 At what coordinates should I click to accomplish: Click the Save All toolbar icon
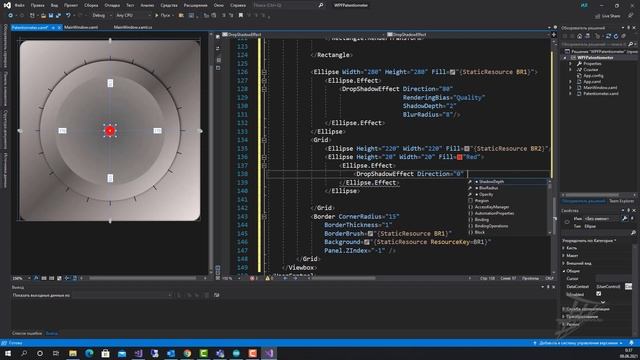pos(58,16)
